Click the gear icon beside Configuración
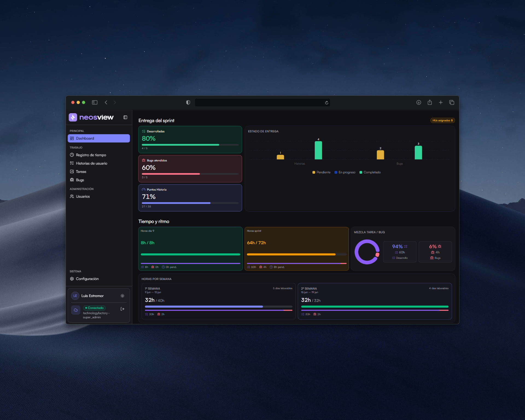The width and height of the screenshot is (525, 420). (72, 279)
